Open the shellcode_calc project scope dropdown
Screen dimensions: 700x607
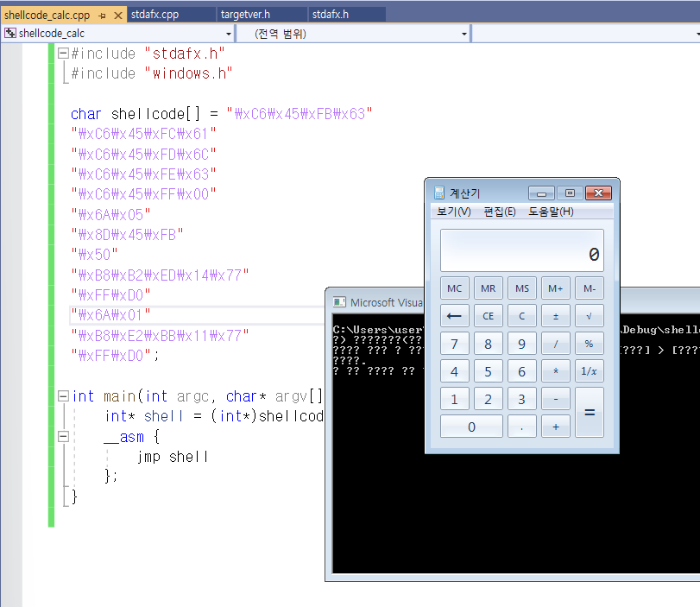(229, 34)
